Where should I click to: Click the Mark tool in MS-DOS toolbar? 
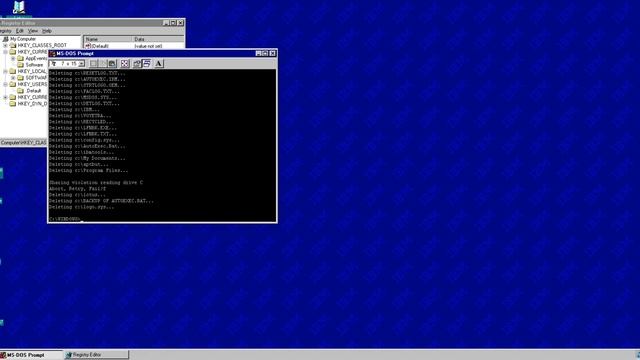point(93,64)
